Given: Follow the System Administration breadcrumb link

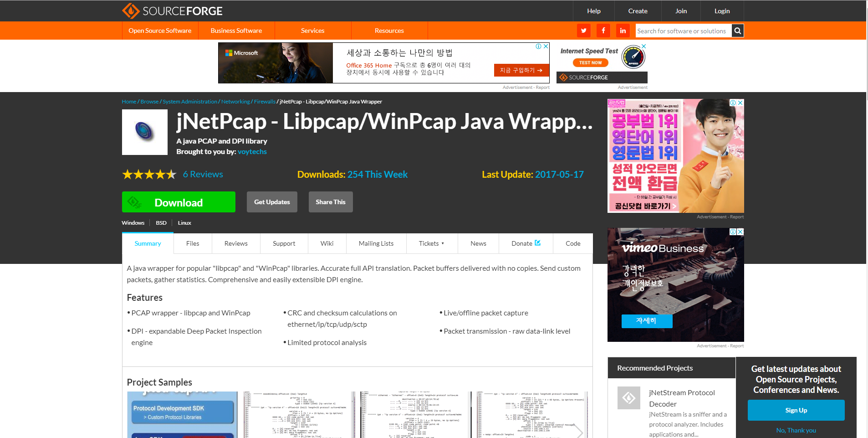Looking at the screenshot, I should 190,102.
